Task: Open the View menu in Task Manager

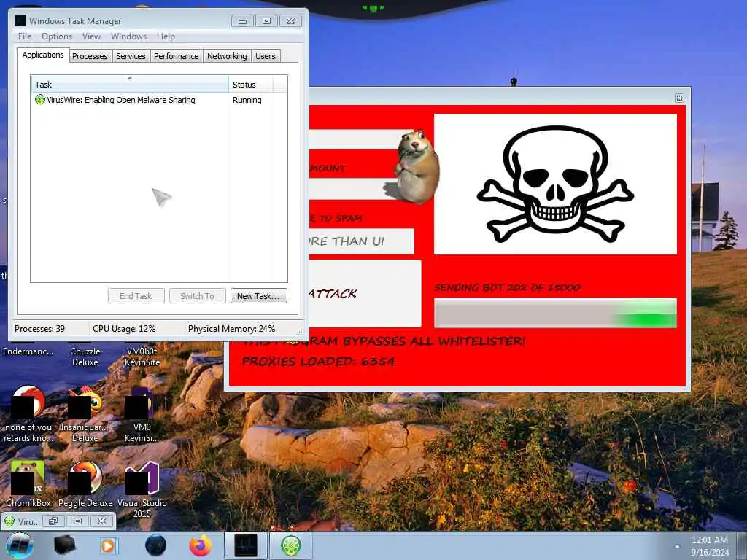Action: click(x=91, y=36)
